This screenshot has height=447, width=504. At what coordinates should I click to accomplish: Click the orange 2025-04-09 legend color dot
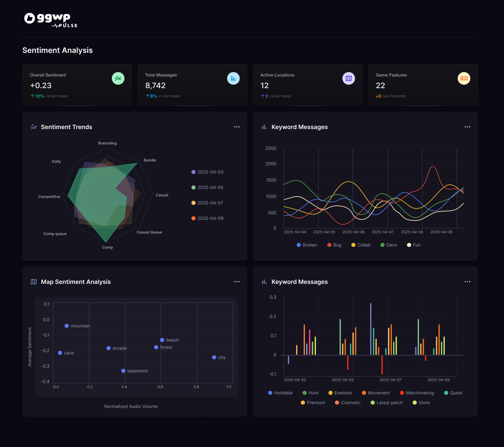coord(193,218)
